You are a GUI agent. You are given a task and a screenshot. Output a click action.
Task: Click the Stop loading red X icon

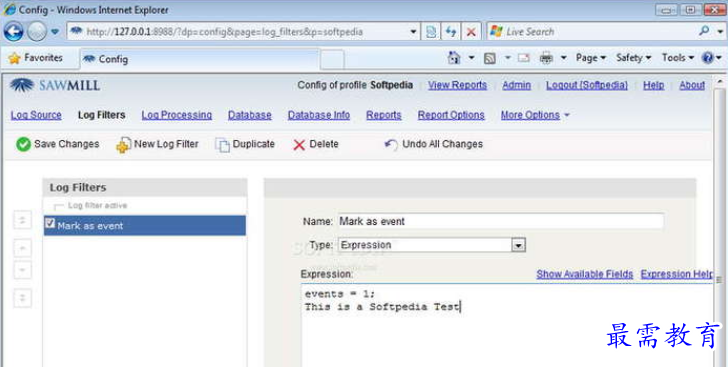(x=471, y=32)
